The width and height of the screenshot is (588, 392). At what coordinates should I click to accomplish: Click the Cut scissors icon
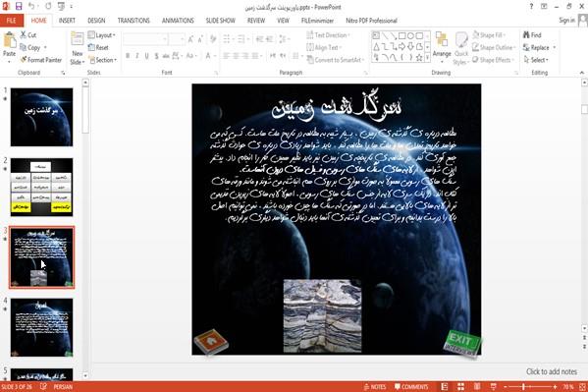click(x=24, y=35)
